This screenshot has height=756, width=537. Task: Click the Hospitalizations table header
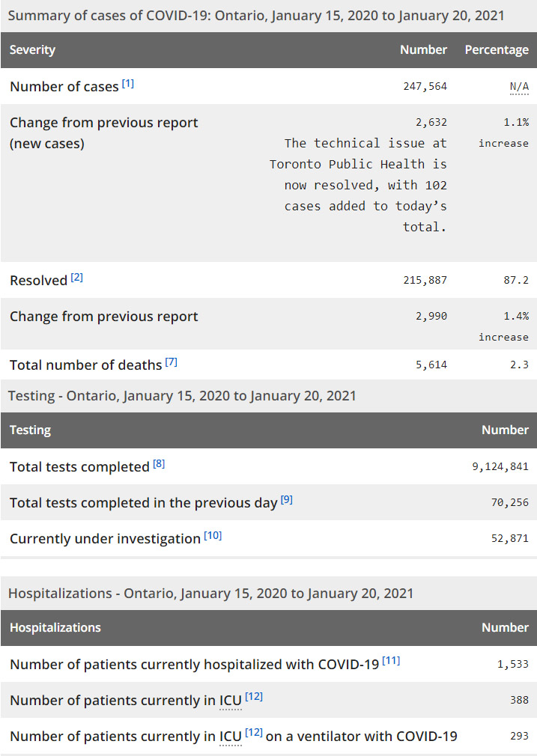click(x=55, y=628)
